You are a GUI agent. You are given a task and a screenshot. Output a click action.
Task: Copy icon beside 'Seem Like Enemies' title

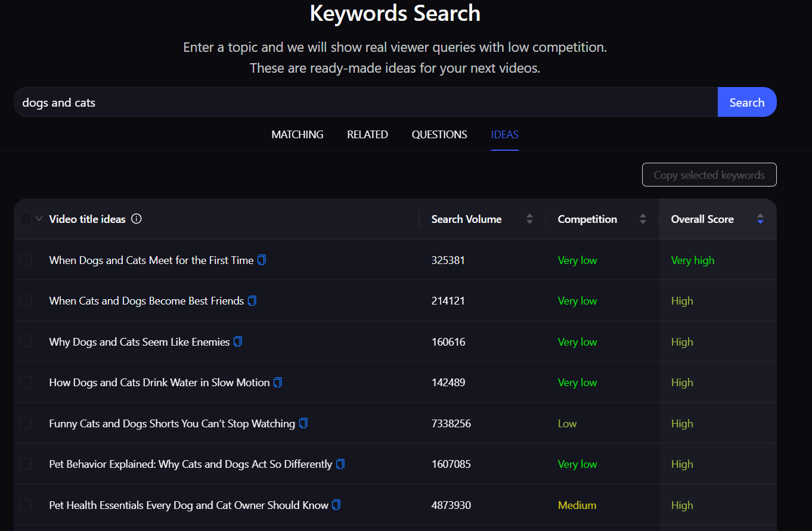pos(238,341)
